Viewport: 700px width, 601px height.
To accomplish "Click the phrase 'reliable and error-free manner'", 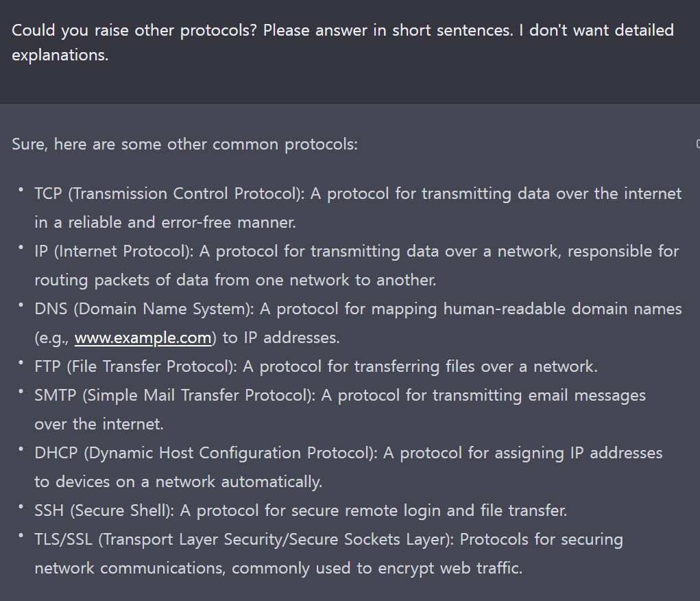I will [182, 222].
